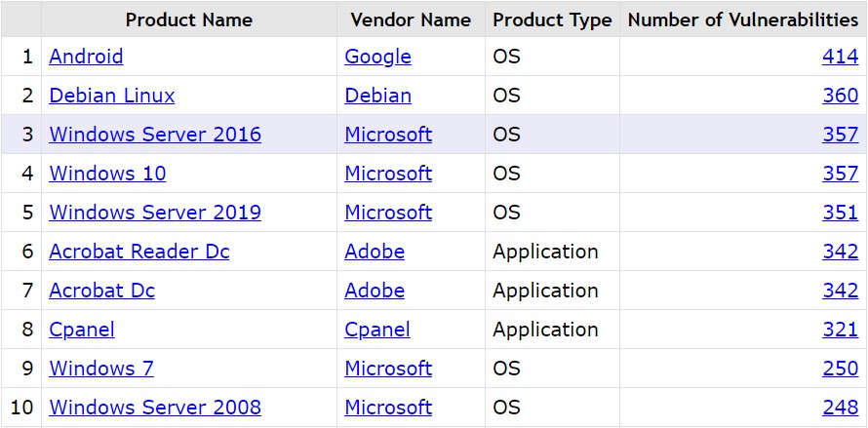Screen dimensions: 868x428
Task: Open the Windows Server 2016 product link
Action: click(x=155, y=135)
